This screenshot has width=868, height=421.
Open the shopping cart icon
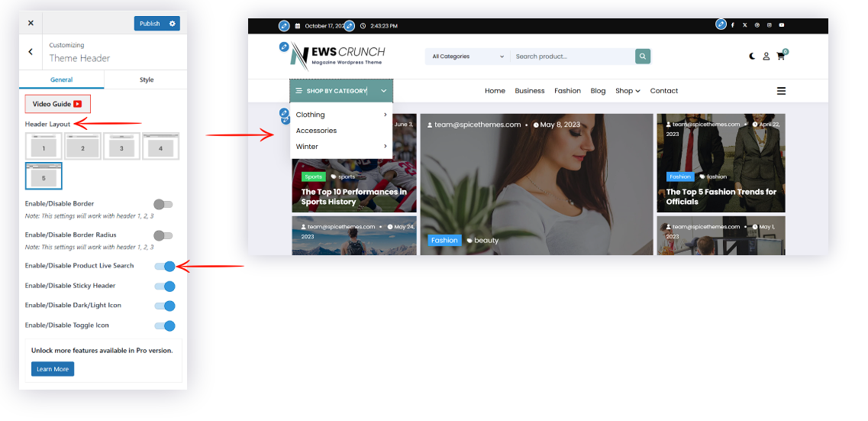(780, 56)
